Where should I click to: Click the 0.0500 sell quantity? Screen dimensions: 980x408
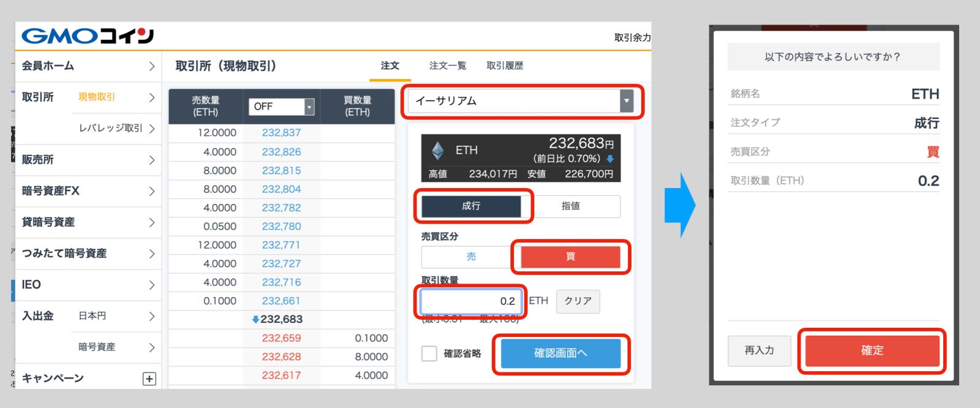click(220, 227)
